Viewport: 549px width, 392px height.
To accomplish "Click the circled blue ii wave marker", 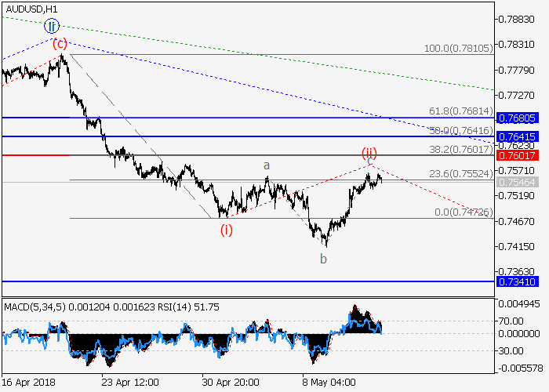I will (52, 26).
